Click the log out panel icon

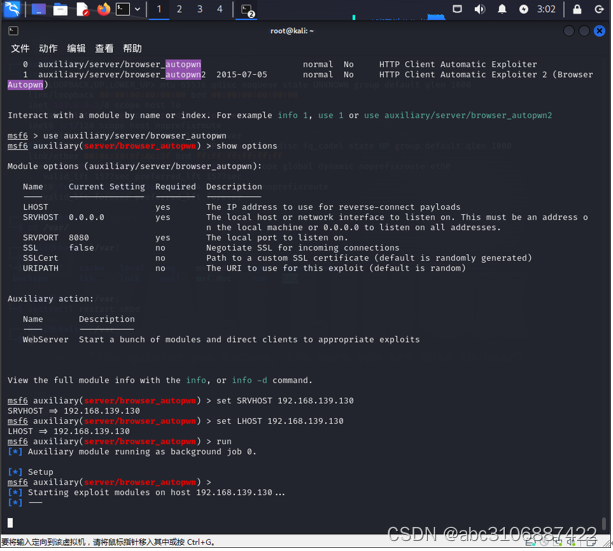[x=599, y=9]
